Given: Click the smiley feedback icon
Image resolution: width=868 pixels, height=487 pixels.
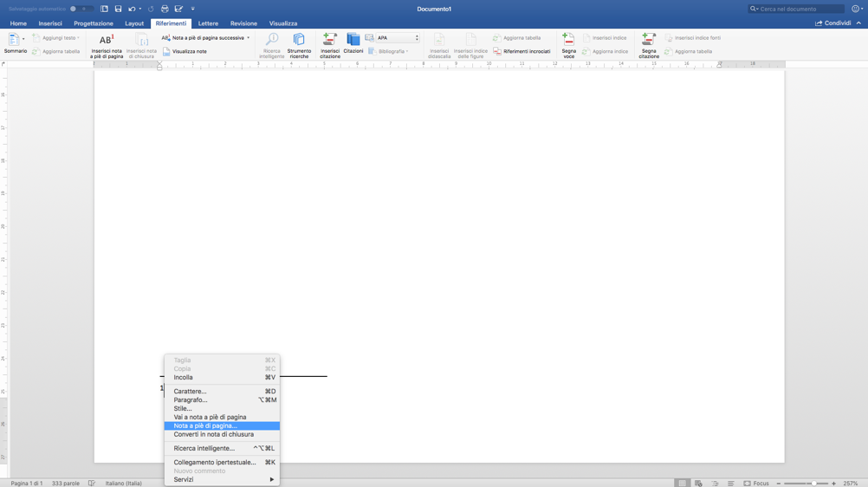Looking at the screenshot, I should click(855, 9).
